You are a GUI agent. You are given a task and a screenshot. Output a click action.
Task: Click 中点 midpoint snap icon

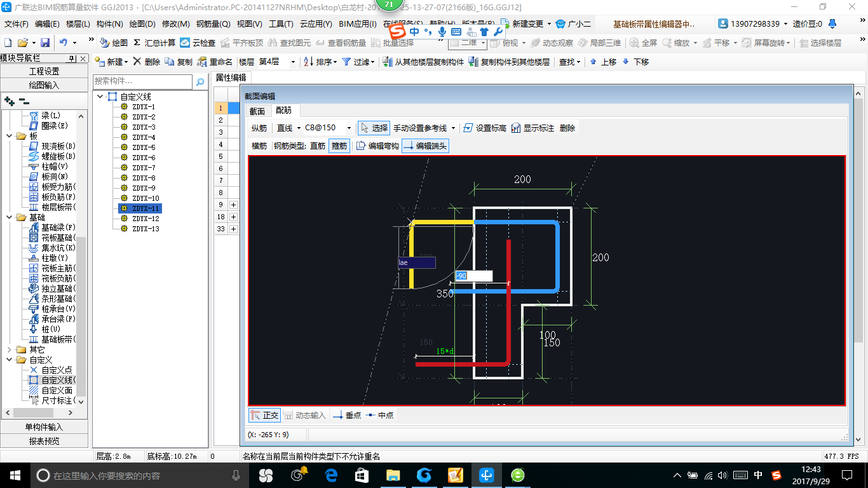(379, 415)
